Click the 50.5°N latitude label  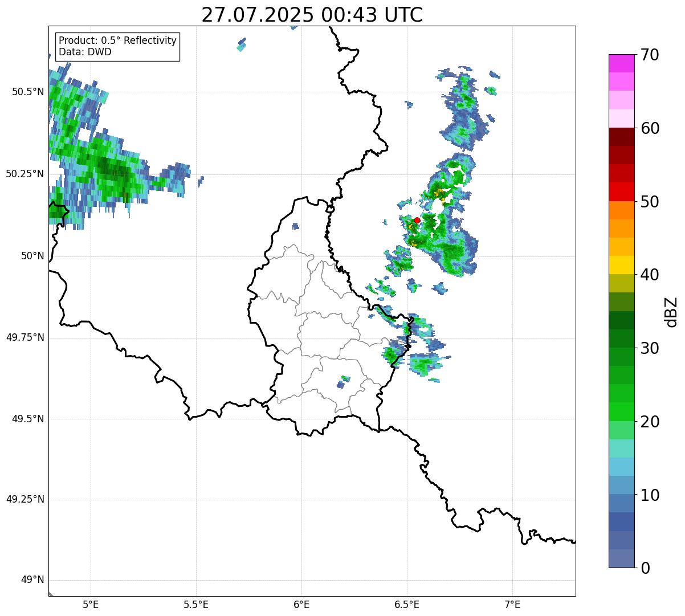coord(27,92)
